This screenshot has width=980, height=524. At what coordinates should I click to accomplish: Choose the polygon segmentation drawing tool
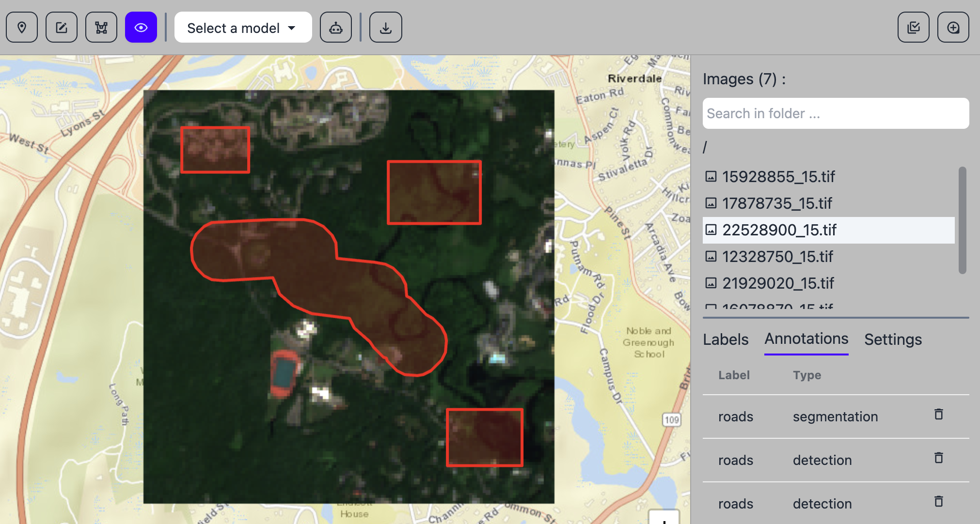[101, 28]
